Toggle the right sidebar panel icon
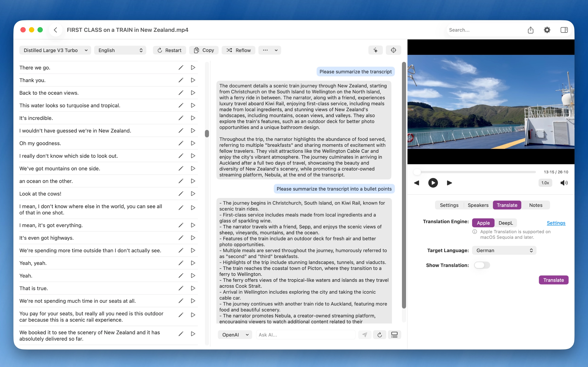588x367 pixels. 564,30
